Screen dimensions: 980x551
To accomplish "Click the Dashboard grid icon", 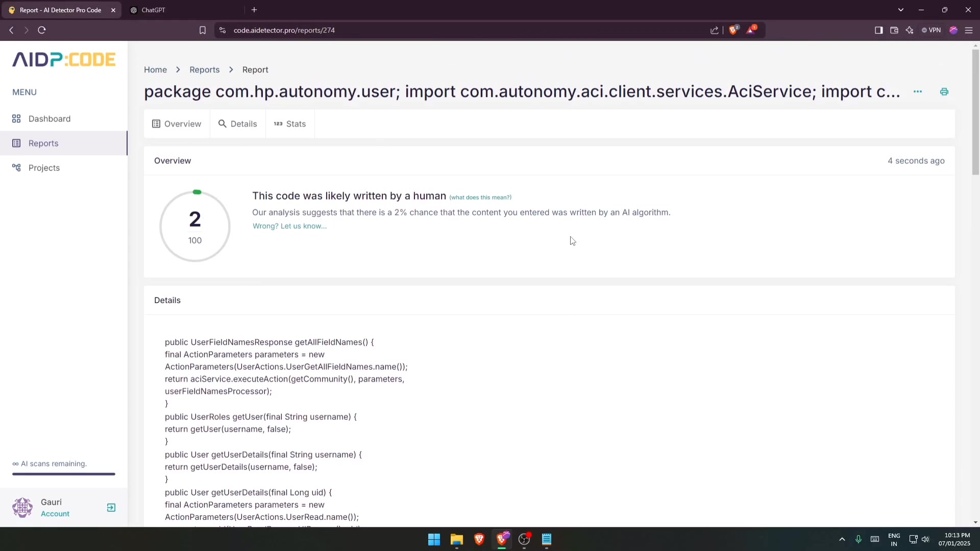I will click(x=16, y=119).
